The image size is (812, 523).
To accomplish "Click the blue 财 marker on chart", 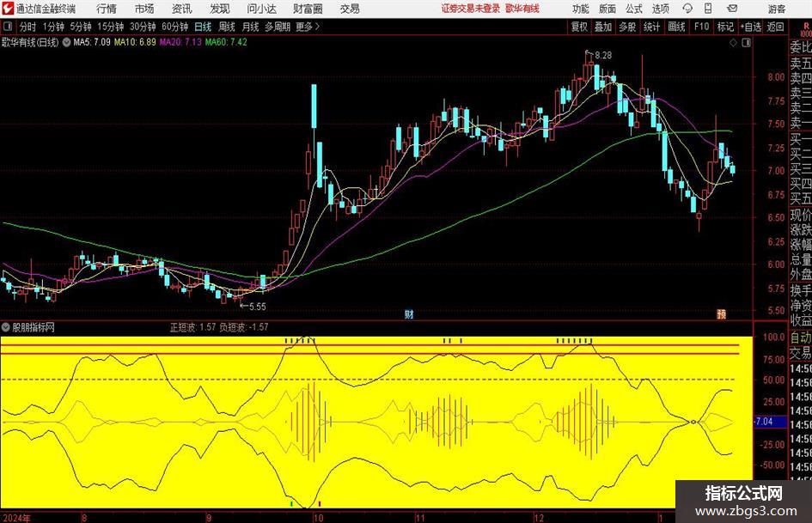I will [x=409, y=313].
